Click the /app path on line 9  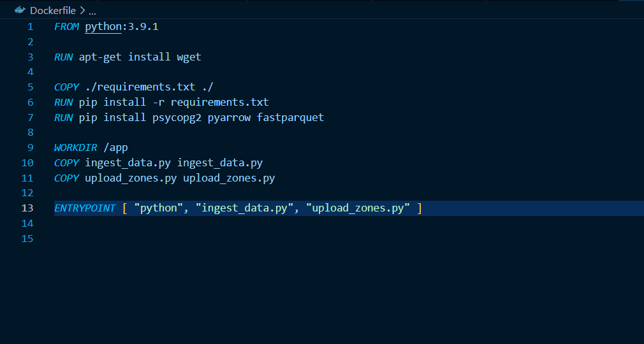116,148
